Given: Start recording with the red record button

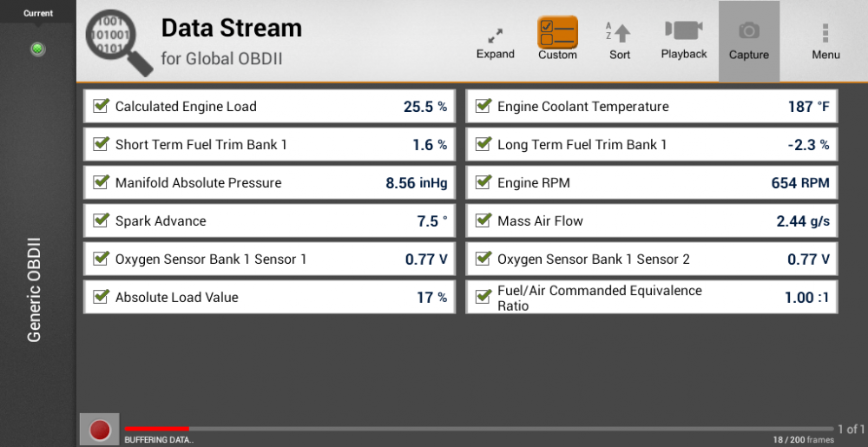Looking at the screenshot, I should 100,430.
